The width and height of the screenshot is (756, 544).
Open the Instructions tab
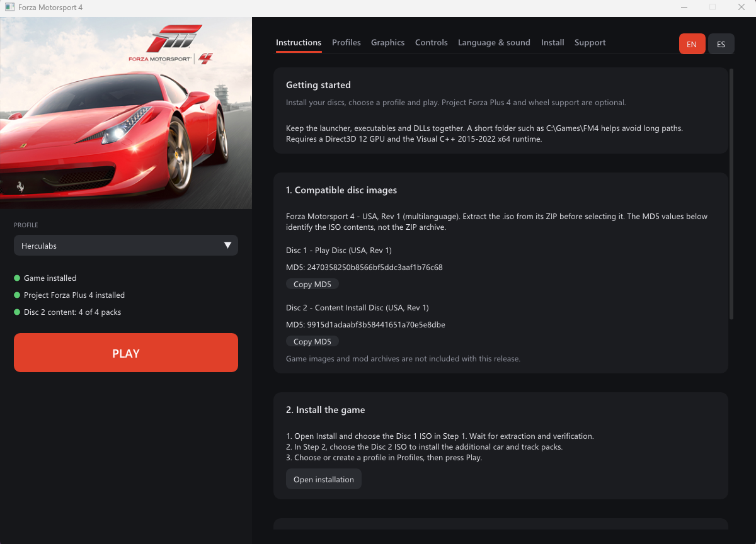click(x=299, y=42)
